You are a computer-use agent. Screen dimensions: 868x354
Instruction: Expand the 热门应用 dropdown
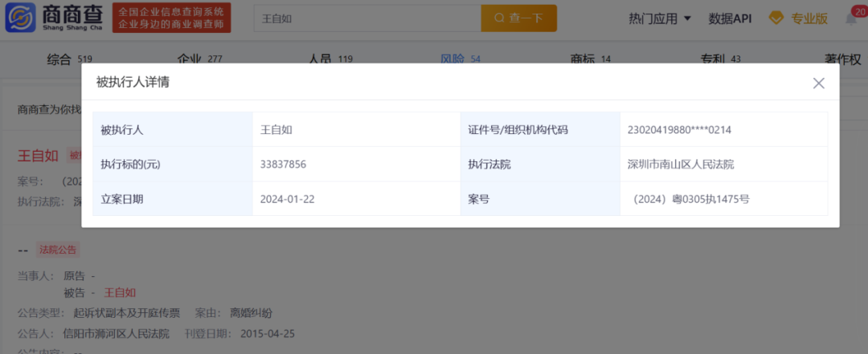tap(660, 18)
